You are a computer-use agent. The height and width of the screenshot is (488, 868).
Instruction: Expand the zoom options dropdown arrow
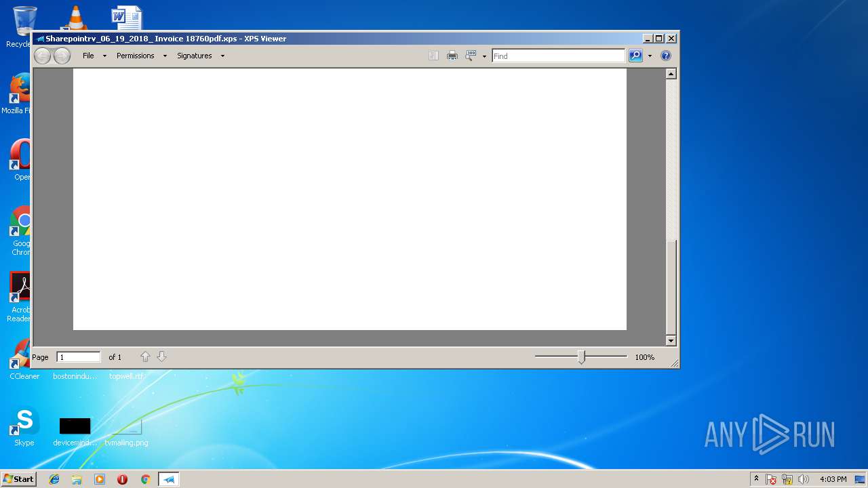(x=484, y=56)
